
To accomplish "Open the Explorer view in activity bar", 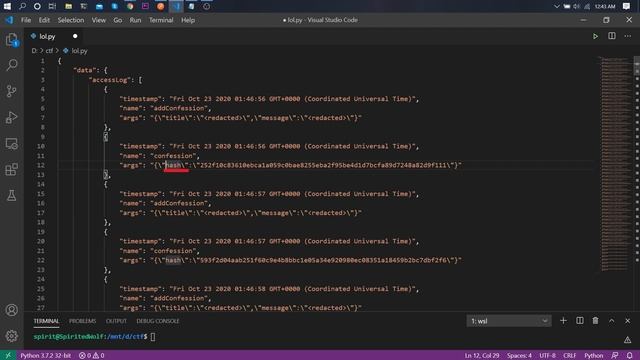I will coord(11,40).
